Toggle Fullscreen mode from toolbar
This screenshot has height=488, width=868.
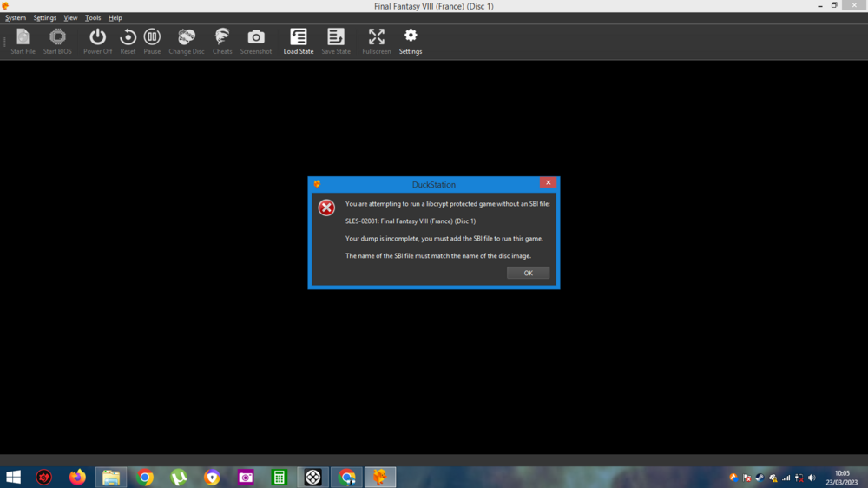click(376, 39)
